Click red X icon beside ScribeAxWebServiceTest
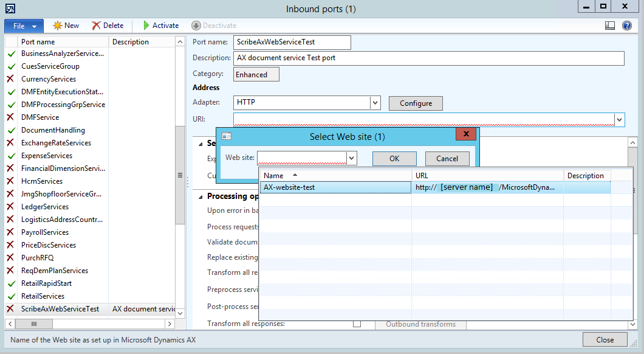This screenshot has width=644, height=354. tap(11, 309)
